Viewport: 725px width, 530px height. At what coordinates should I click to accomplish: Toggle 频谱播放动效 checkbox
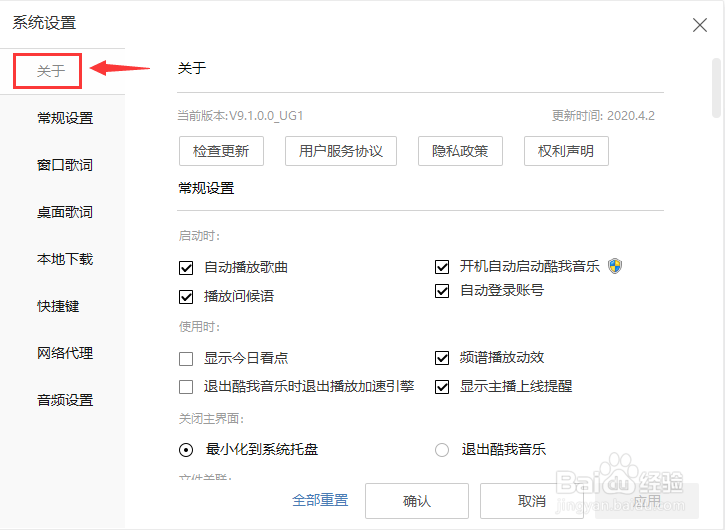tap(442, 357)
